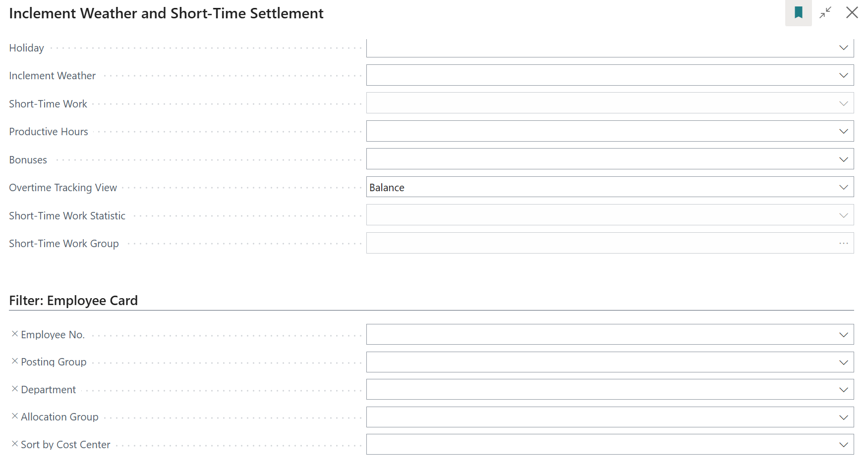Viewport: 868px width, 468px height.
Task: Open the Department filter dropdown arrow
Action: click(843, 390)
